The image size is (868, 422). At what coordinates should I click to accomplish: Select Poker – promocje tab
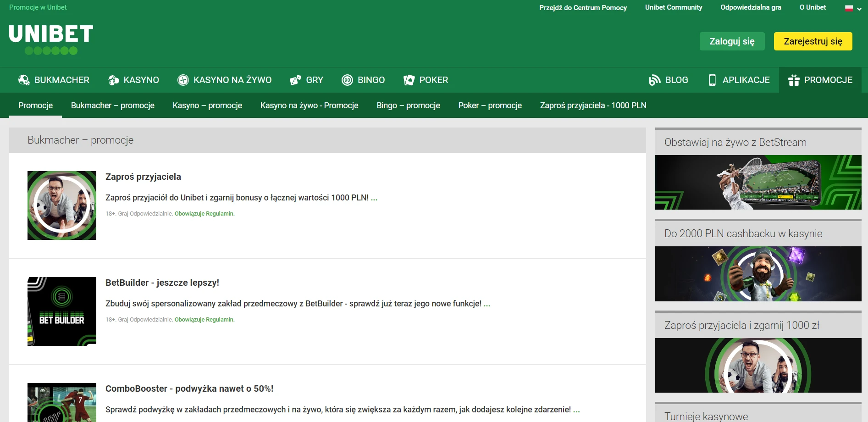[x=490, y=105]
